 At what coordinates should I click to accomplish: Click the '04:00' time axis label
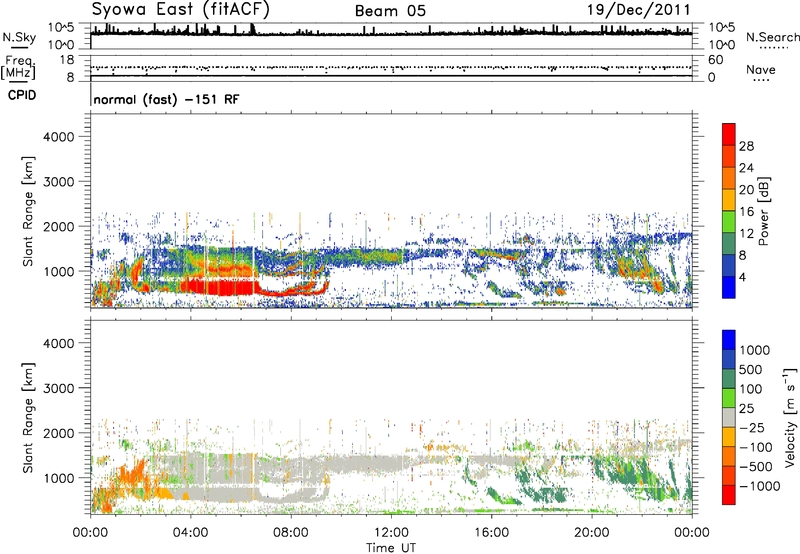pos(191,533)
